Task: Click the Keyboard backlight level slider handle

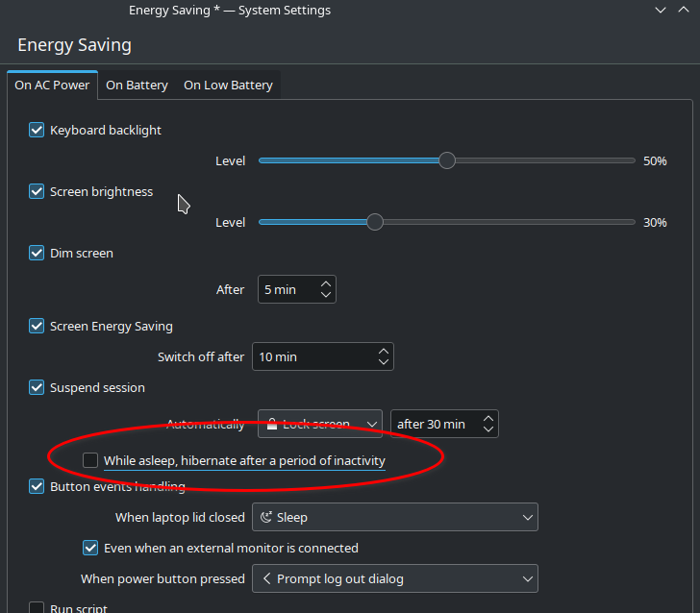Action: (x=446, y=160)
